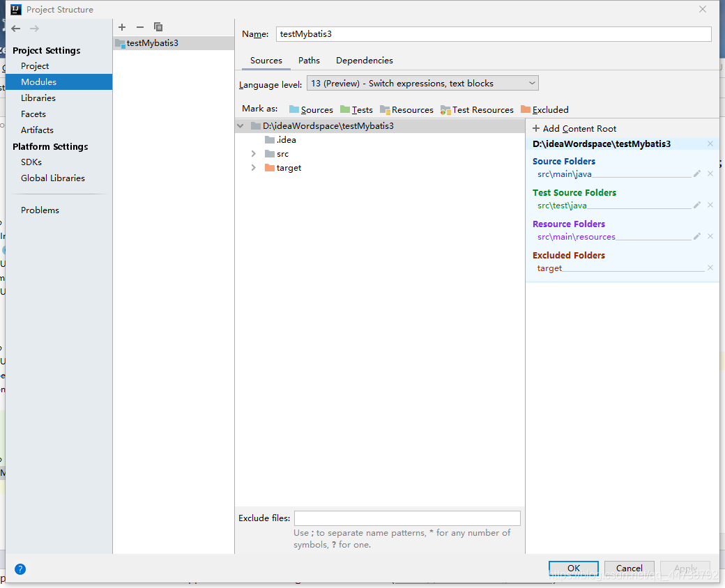Click the Apply button

point(685,568)
